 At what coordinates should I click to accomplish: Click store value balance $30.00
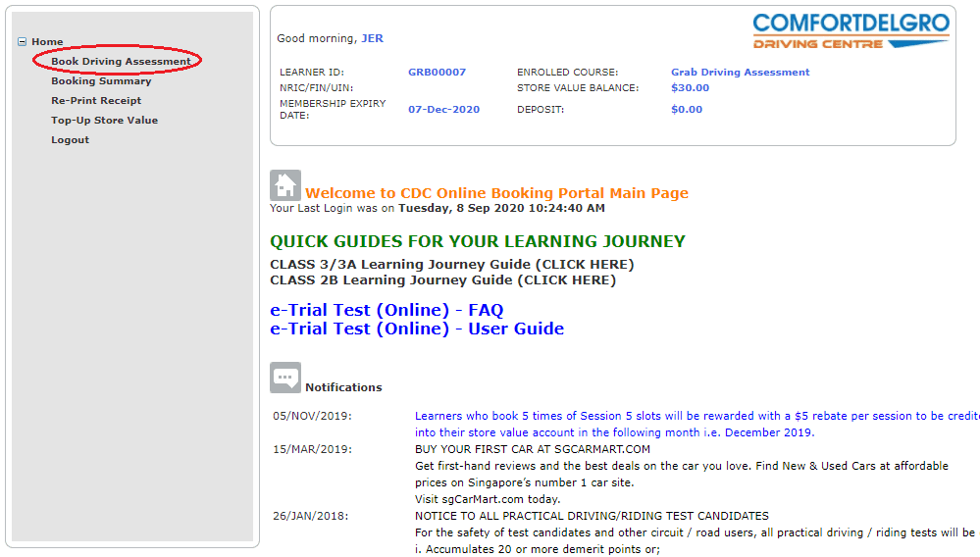click(690, 88)
